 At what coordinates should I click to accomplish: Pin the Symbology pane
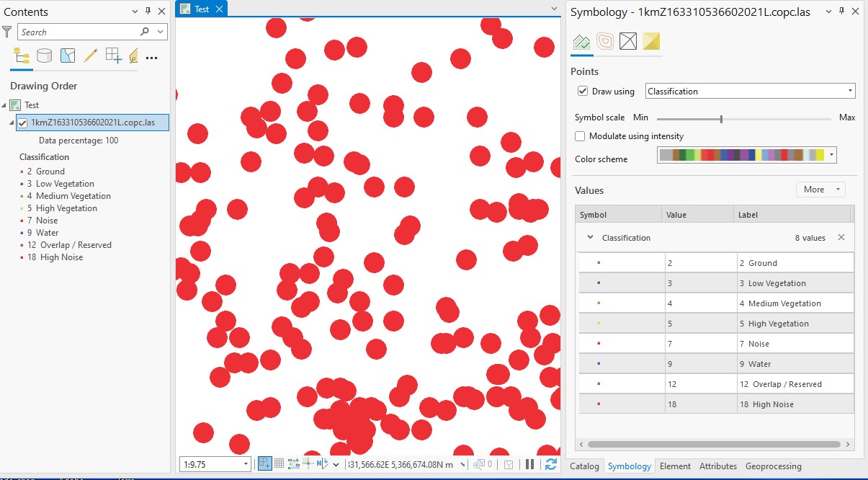click(841, 12)
